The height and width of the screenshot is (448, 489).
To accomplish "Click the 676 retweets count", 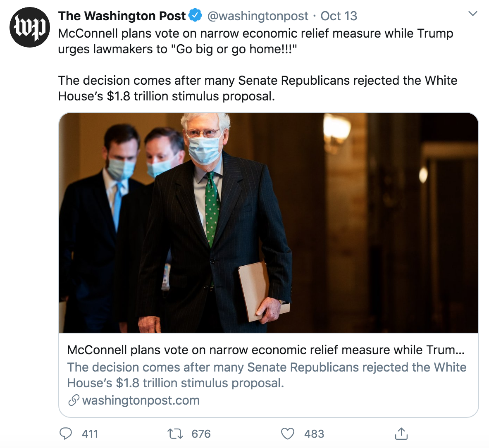I will 201,434.
